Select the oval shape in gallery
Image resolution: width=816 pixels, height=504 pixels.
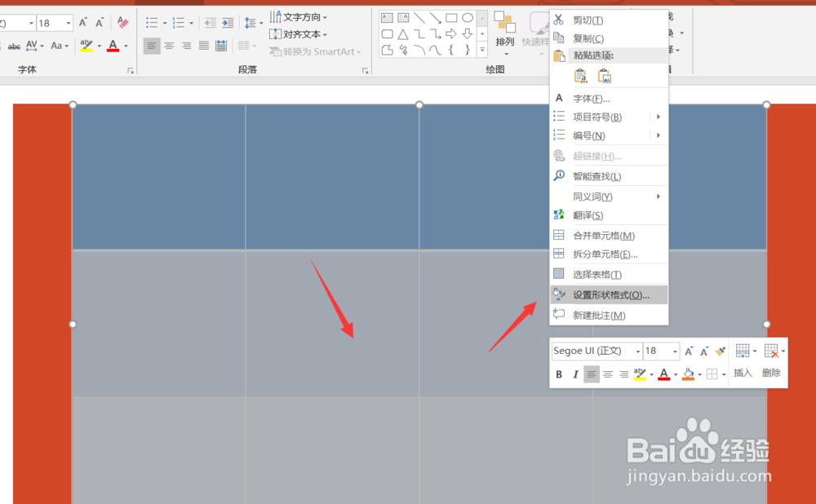(x=468, y=18)
